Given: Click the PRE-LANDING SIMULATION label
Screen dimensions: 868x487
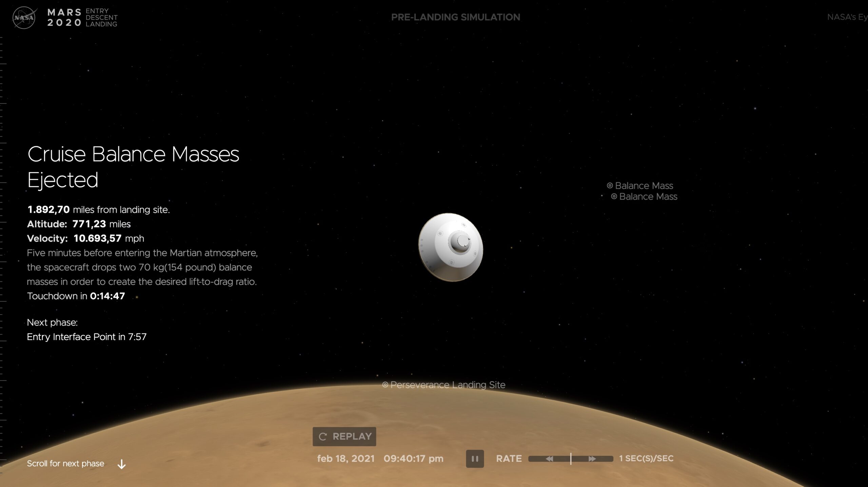Looking at the screenshot, I should pos(455,17).
